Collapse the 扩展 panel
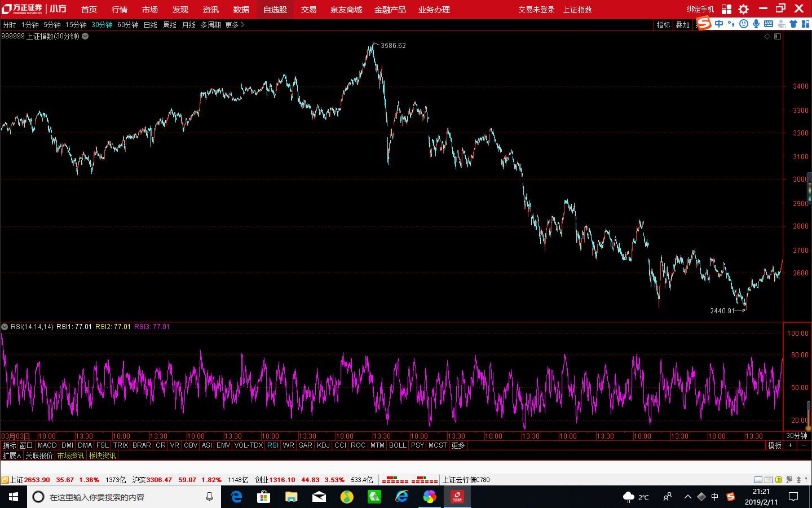Viewport: 812px width, 508px height. pyautogui.click(x=11, y=456)
